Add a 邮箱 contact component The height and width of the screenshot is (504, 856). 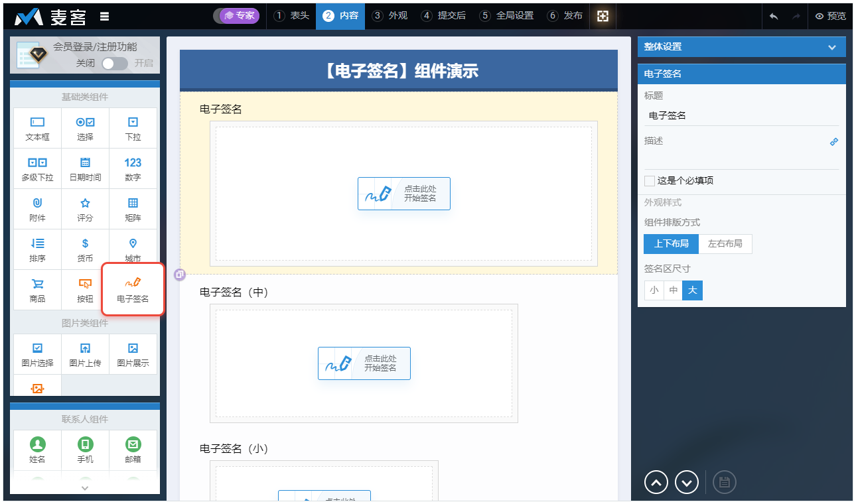(133, 450)
